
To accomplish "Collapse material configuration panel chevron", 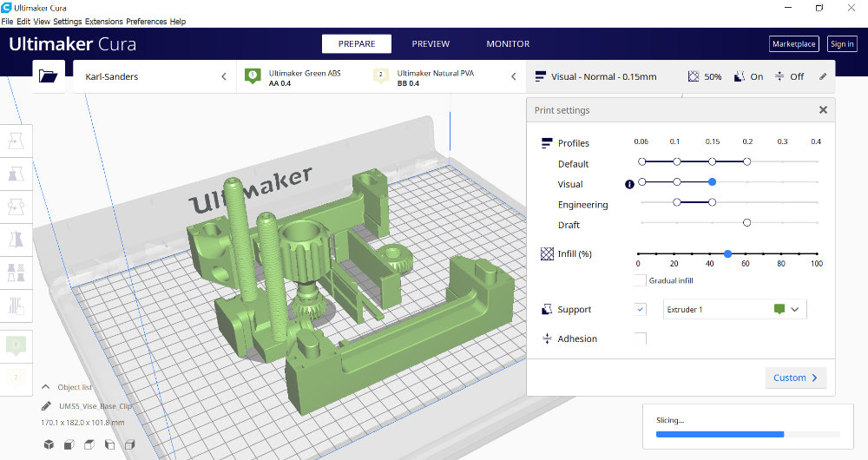I will pyautogui.click(x=514, y=76).
